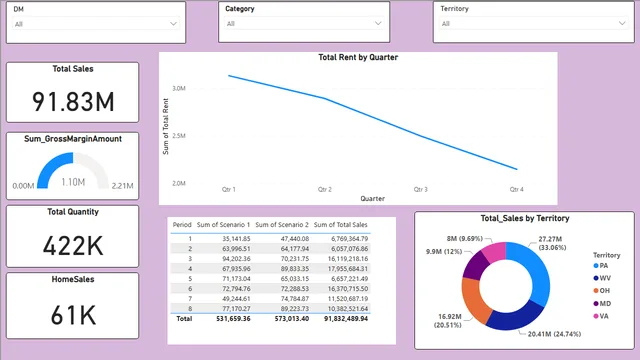
Task: Click the VA legend color dot
Action: (x=596, y=316)
